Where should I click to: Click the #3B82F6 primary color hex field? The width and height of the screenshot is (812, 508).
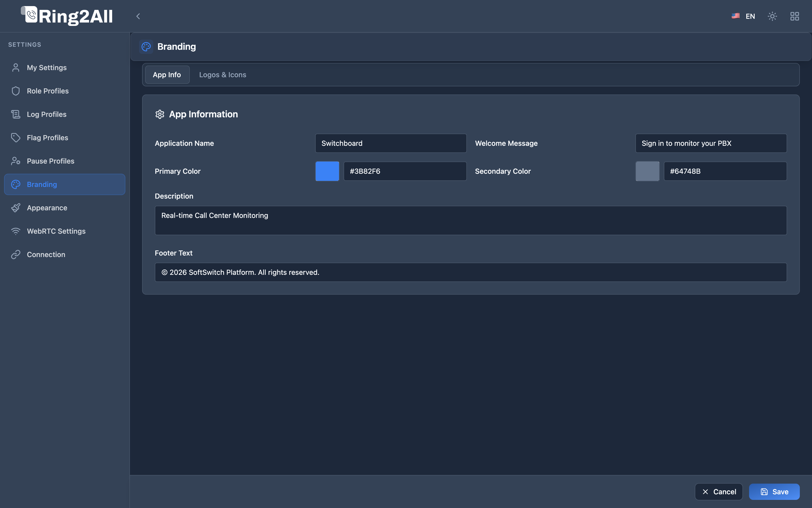(405, 171)
